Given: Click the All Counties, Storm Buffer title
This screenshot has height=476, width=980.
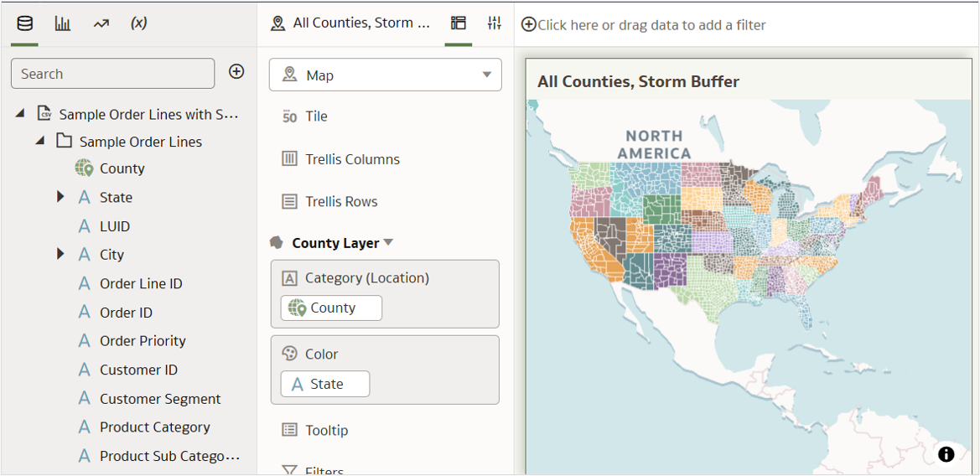Looking at the screenshot, I should click(x=638, y=81).
